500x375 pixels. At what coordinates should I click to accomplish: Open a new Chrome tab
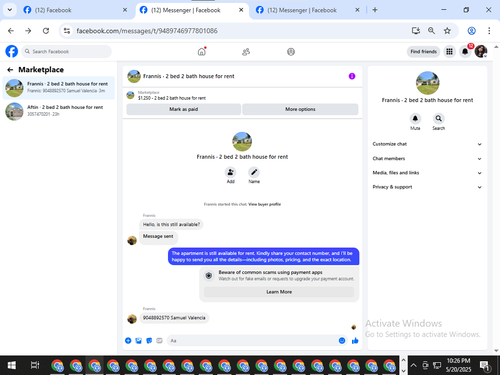pyautogui.click(x=375, y=10)
